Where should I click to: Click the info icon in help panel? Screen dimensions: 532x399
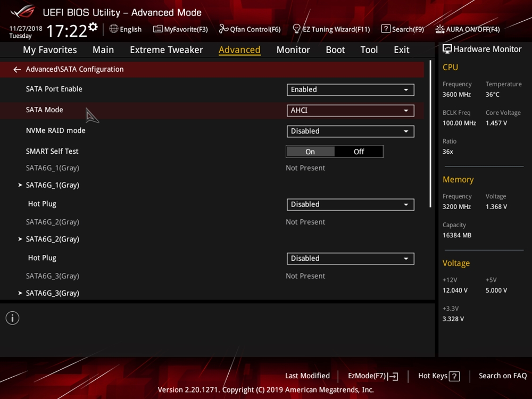[x=13, y=318]
